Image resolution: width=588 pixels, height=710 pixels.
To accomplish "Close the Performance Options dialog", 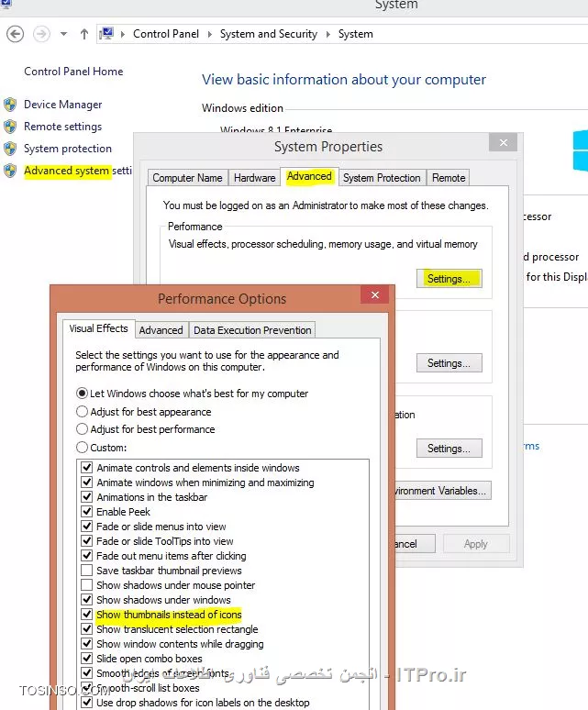I will pos(375,295).
